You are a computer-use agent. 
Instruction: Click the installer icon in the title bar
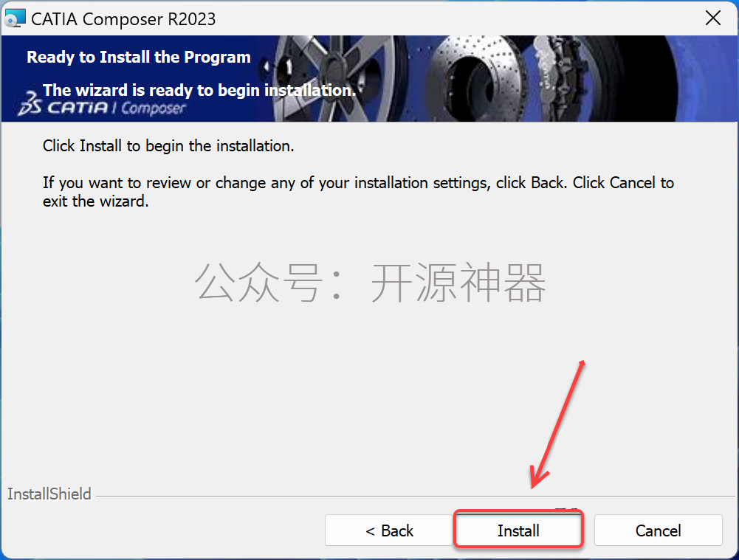pos(15,19)
